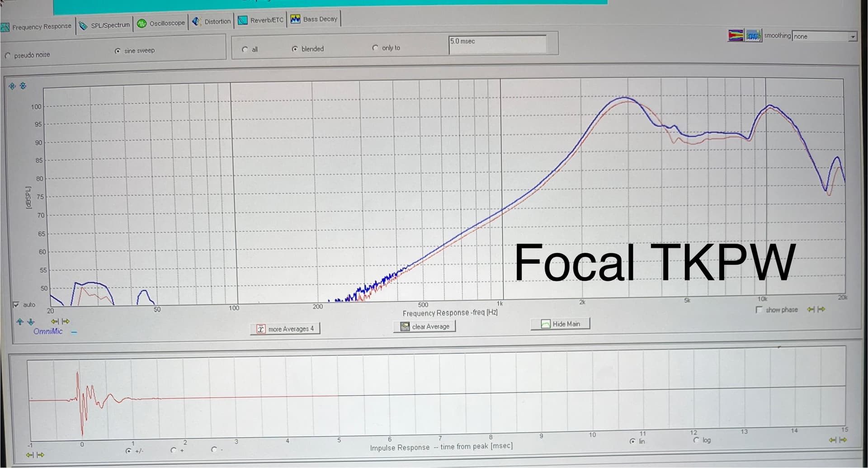Screen dimensions: 868x468
Task: Click the Hide Main button
Action: click(561, 324)
